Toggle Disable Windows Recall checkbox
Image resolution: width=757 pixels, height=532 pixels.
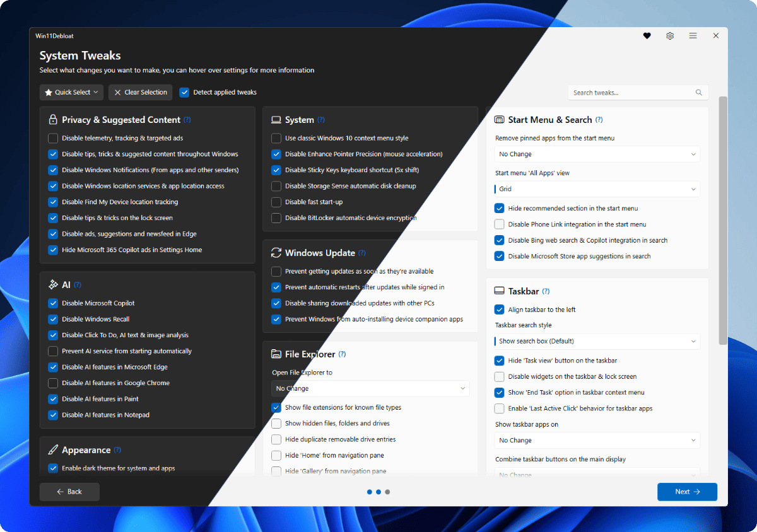53,319
